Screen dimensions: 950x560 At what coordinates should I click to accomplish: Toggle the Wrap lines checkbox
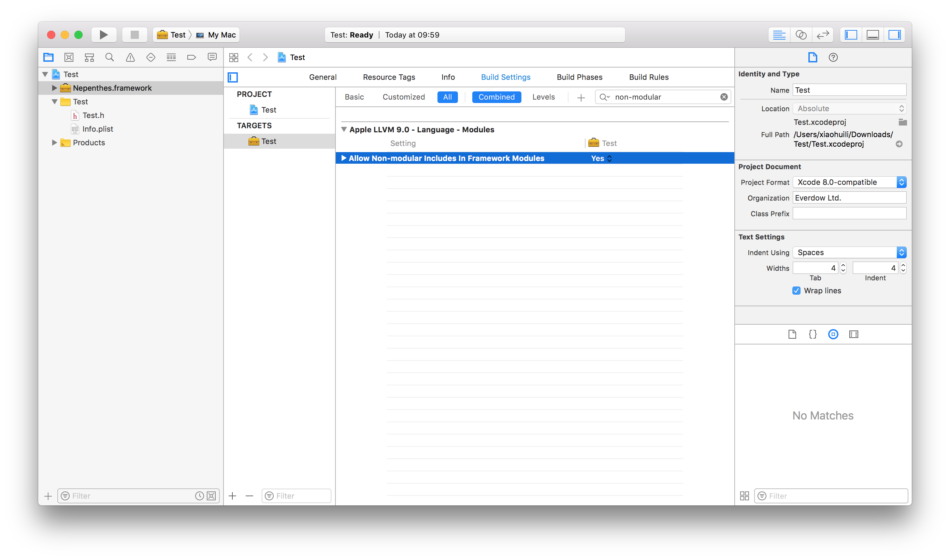(x=796, y=291)
